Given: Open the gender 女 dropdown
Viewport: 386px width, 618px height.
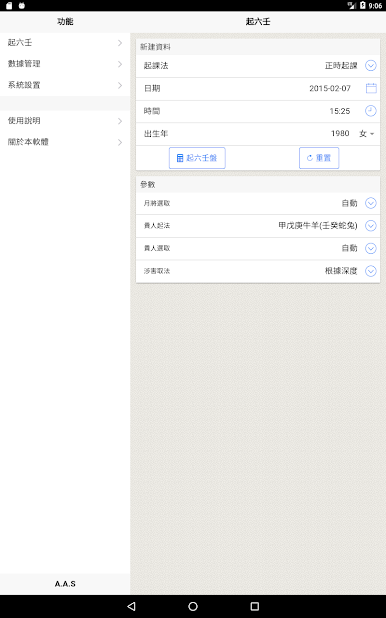Looking at the screenshot, I should tap(366, 134).
